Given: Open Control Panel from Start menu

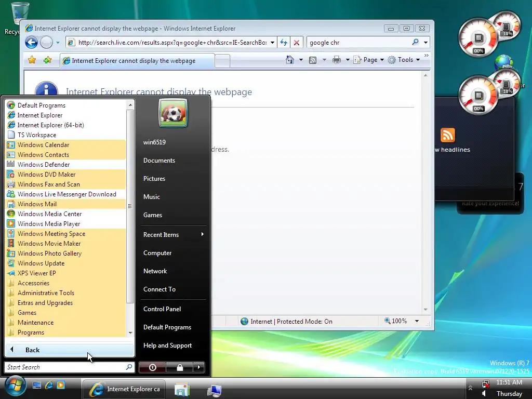Looking at the screenshot, I should [162, 309].
